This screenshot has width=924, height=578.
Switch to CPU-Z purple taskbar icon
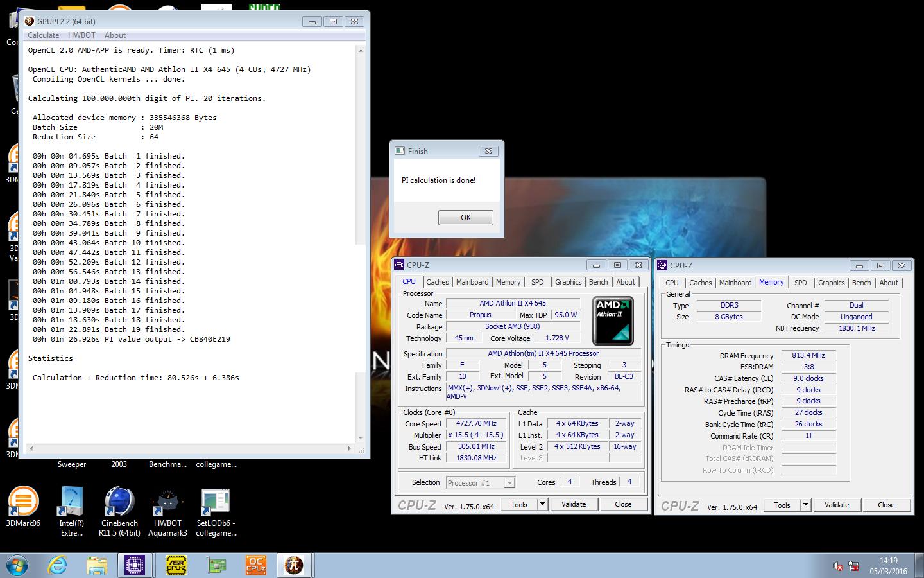(135, 565)
